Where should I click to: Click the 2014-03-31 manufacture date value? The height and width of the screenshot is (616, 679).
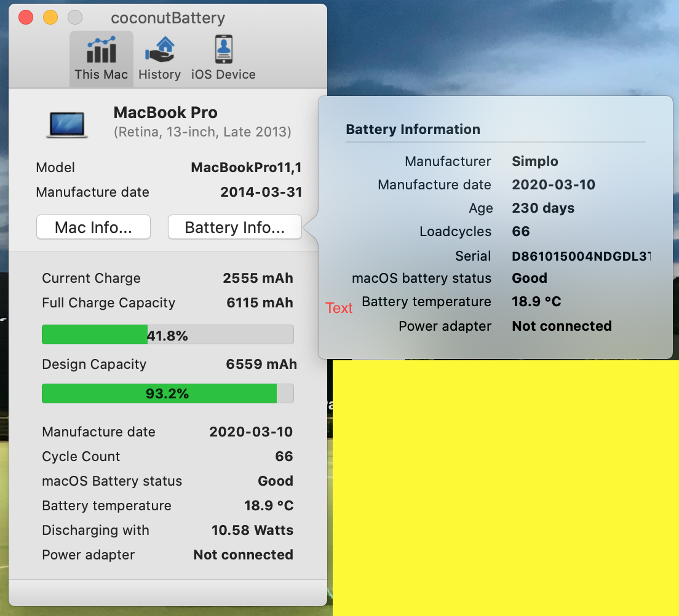[261, 192]
